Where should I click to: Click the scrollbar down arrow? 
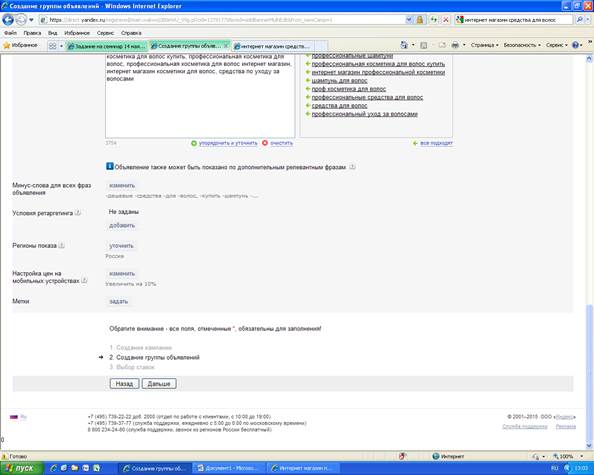tap(589, 445)
